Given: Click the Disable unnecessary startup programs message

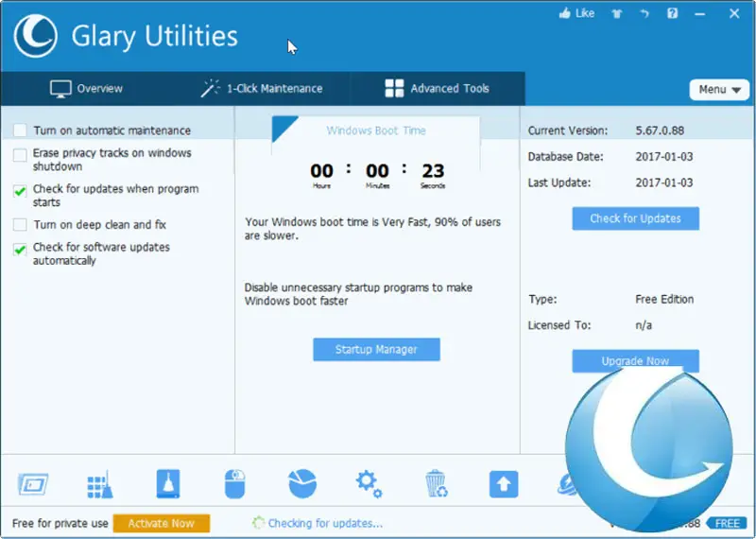Looking at the screenshot, I should point(358,294).
